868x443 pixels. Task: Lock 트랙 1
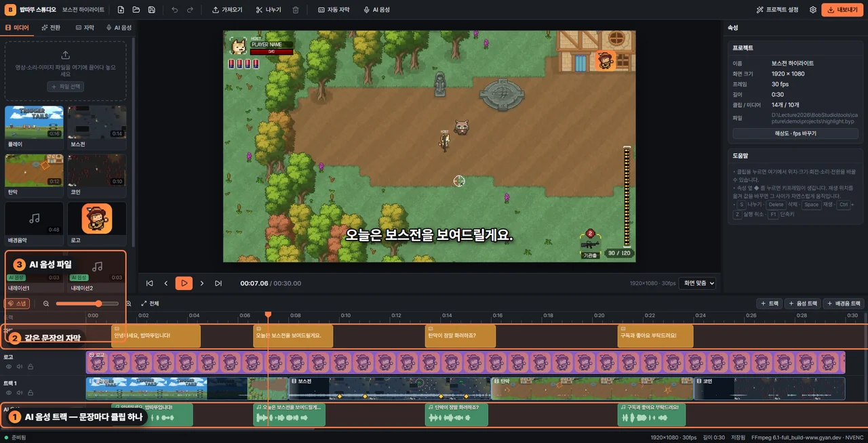coord(31,393)
